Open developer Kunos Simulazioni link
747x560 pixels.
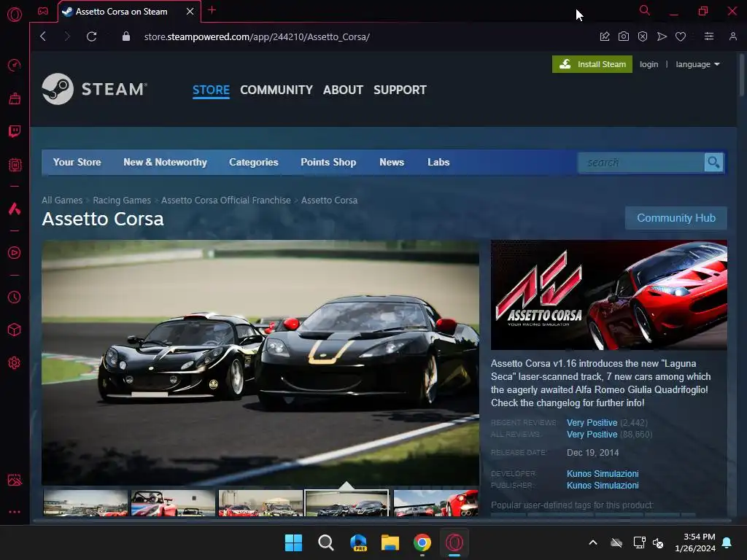point(603,474)
